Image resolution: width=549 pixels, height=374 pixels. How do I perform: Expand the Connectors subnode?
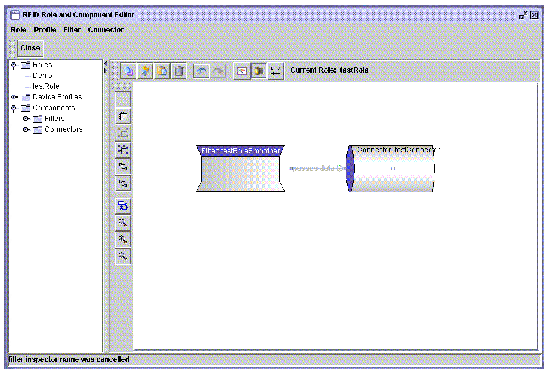click(26, 130)
